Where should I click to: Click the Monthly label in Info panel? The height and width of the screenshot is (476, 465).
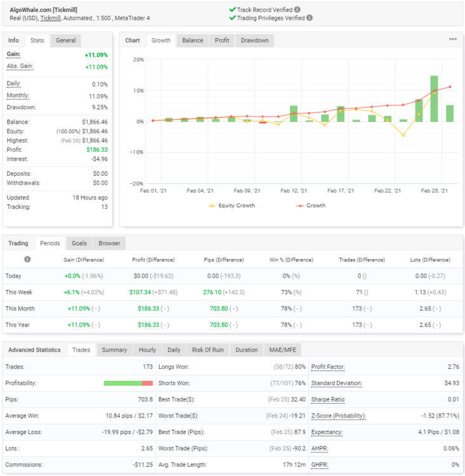pos(18,96)
